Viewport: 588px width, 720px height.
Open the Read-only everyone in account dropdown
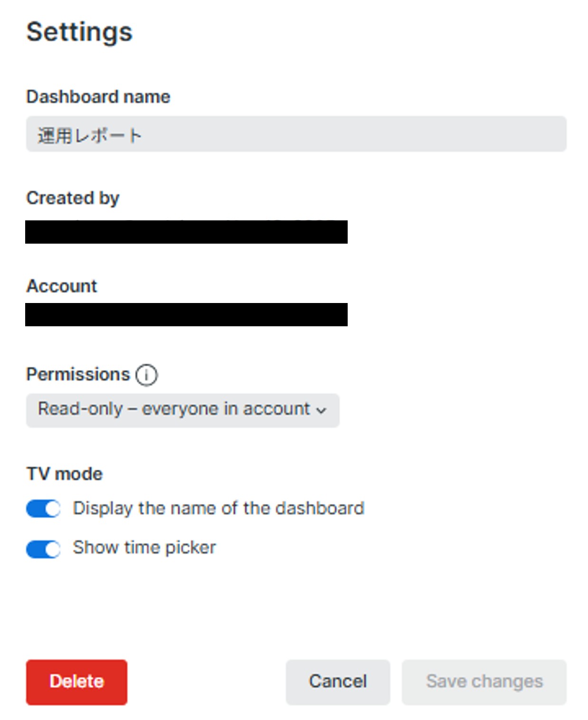point(182,410)
